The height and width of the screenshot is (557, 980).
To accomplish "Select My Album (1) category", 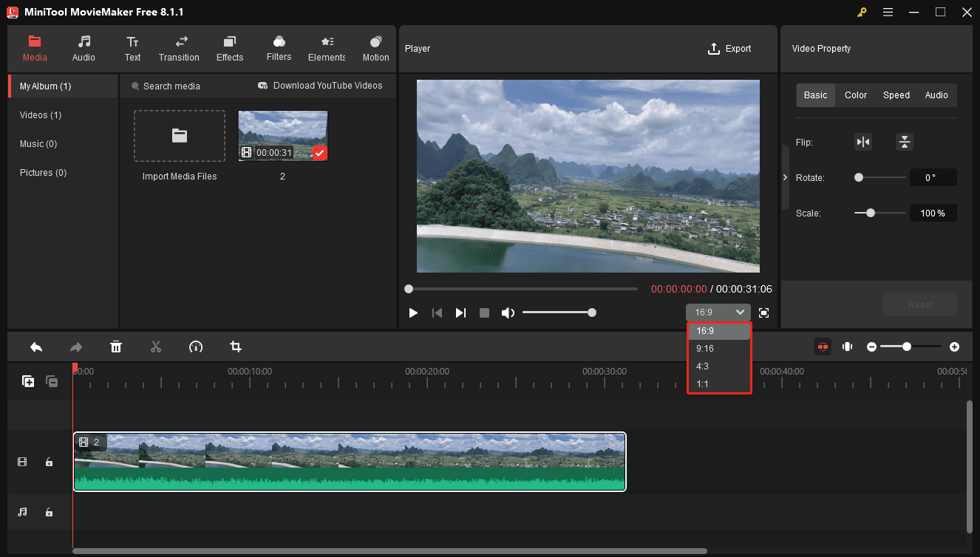I will click(63, 86).
